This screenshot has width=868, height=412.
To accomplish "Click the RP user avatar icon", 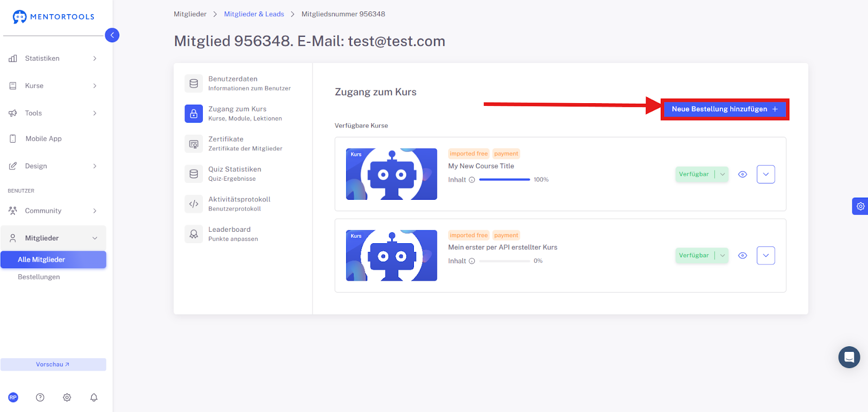I will click(13, 397).
